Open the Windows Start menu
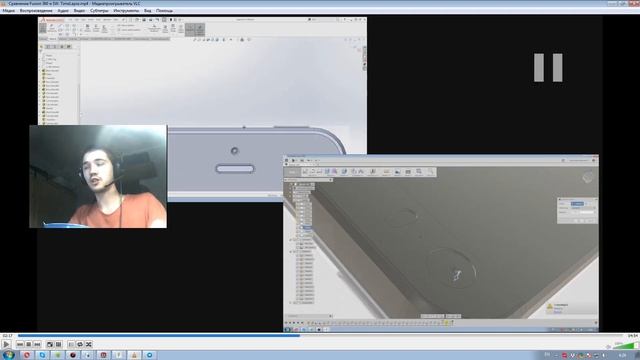This screenshot has width=640, height=360. tap(8, 355)
